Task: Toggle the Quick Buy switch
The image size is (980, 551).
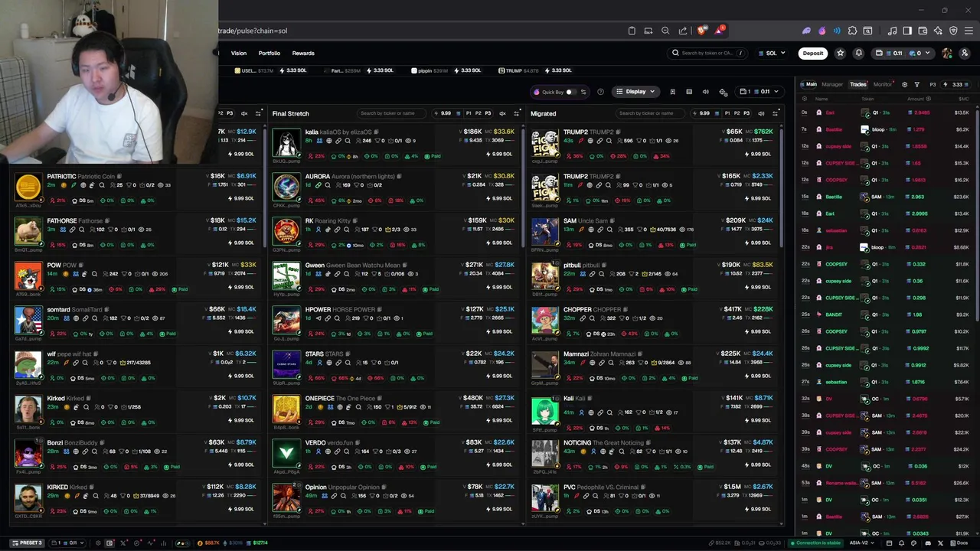Action: click(570, 92)
